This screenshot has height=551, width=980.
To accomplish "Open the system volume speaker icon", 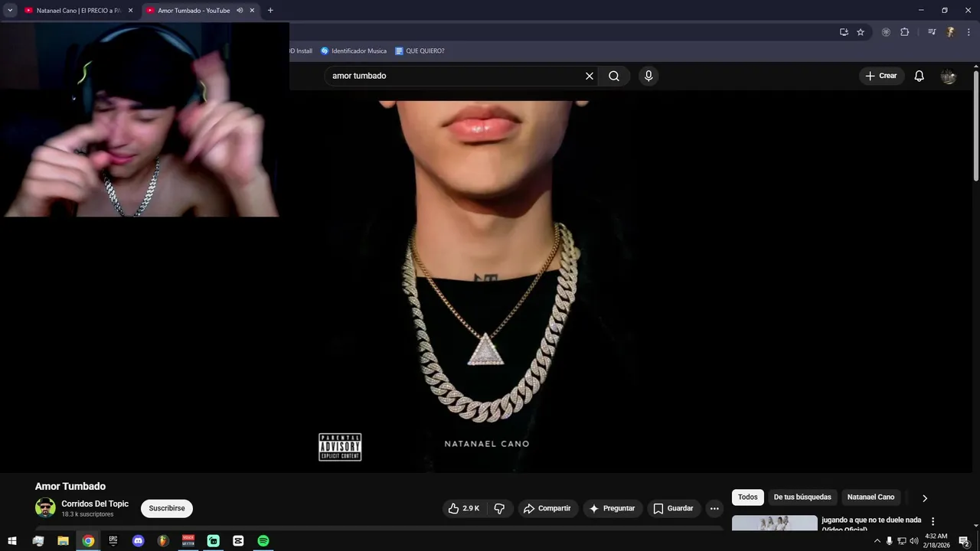I will (914, 541).
